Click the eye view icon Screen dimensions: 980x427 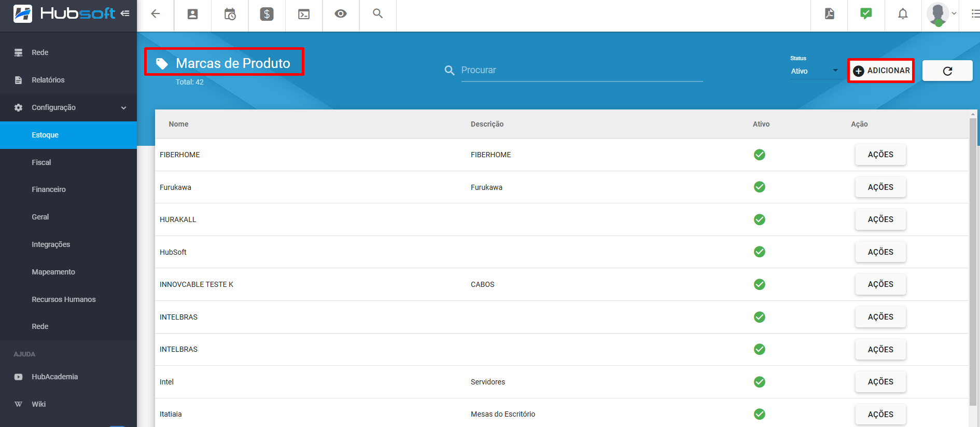[x=341, y=13]
